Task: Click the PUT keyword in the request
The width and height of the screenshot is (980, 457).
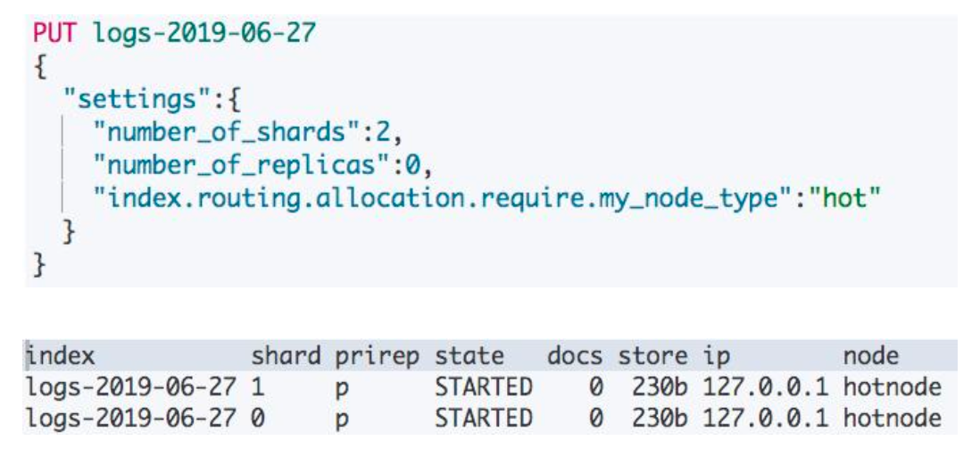Action: point(57,34)
